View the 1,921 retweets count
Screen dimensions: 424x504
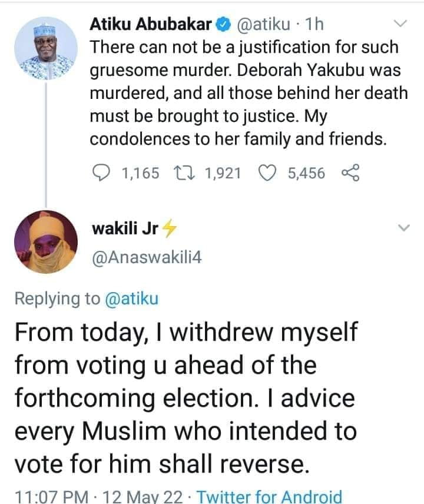point(223,173)
